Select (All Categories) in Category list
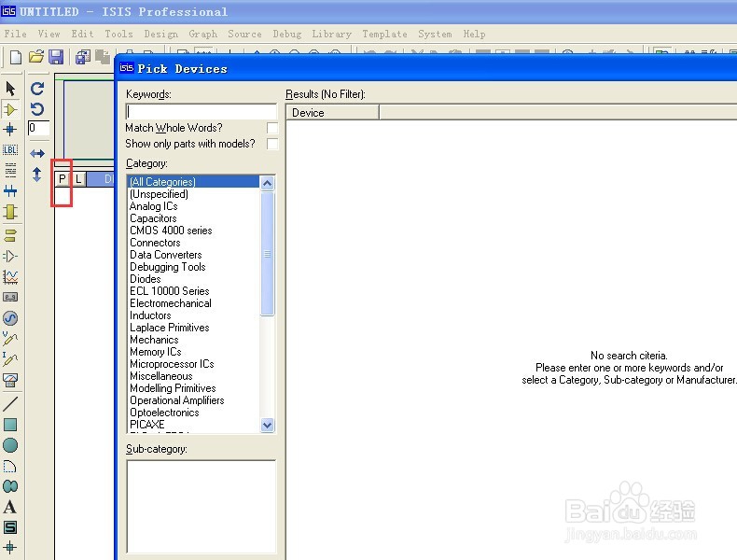The image size is (737, 560). 193,181
